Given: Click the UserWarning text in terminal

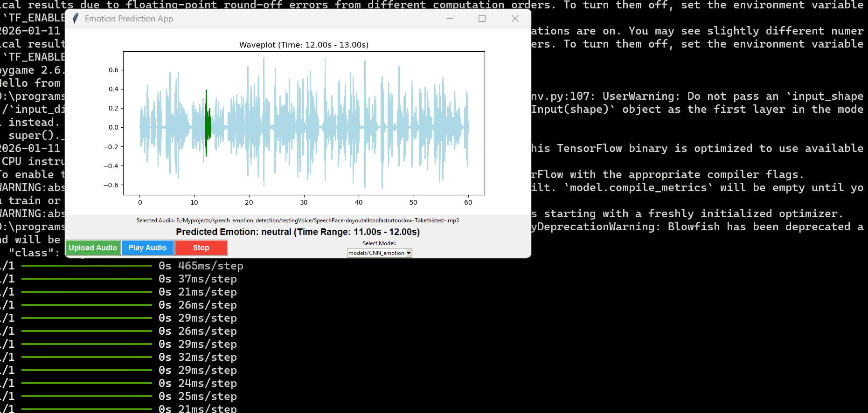Looking at the screenshot, I should tap(638, 96).
